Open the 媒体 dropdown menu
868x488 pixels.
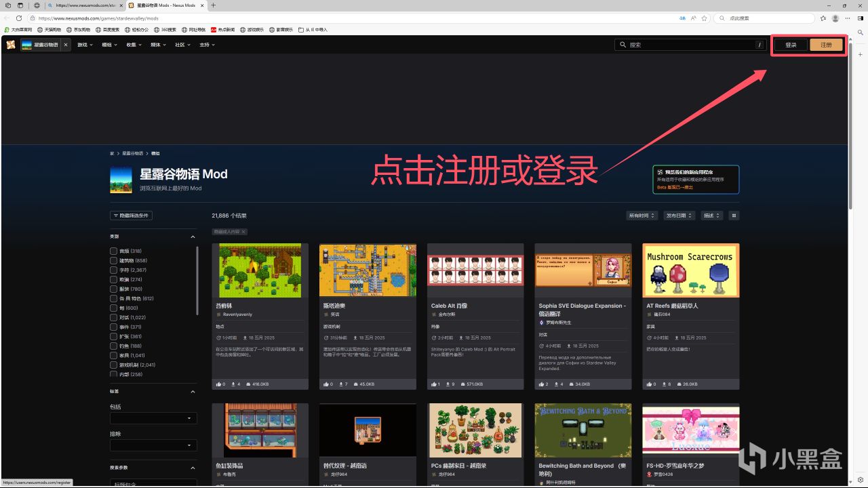tap(158, 45)
